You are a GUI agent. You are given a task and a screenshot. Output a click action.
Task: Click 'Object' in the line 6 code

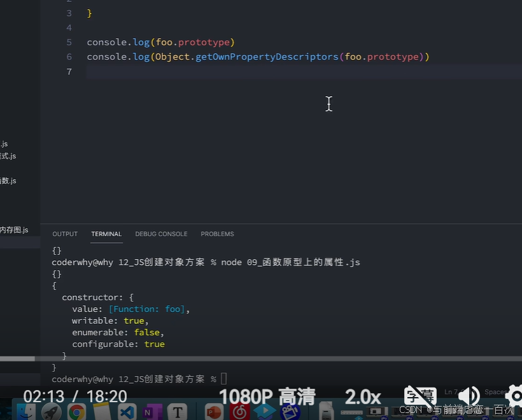pos(173,57)
